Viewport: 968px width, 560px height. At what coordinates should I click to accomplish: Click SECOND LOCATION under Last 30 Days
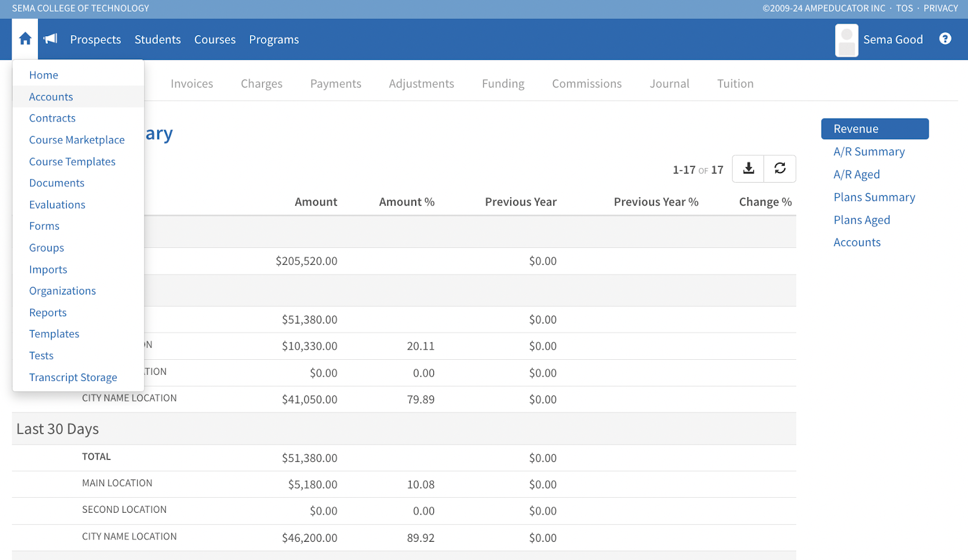pos(125,510)
